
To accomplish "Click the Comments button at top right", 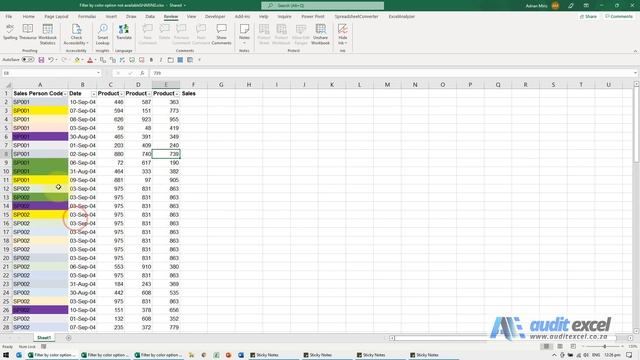I will (619, 16).
